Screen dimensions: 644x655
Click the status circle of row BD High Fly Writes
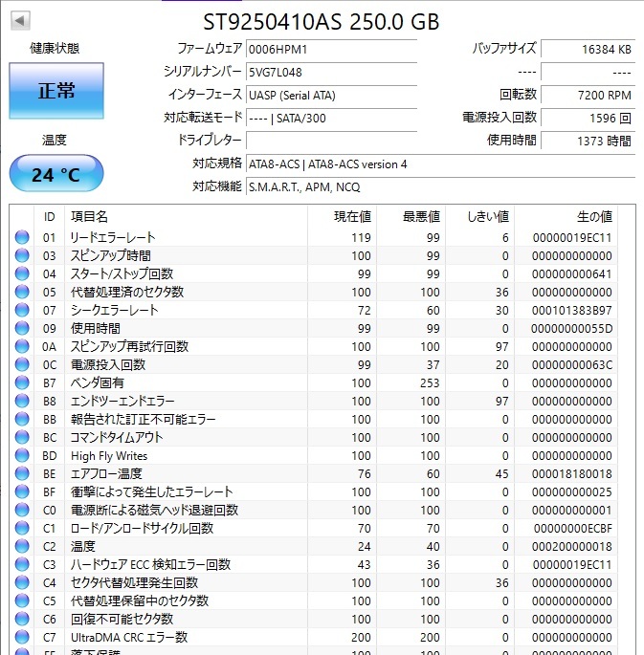[x=22, y=455]
